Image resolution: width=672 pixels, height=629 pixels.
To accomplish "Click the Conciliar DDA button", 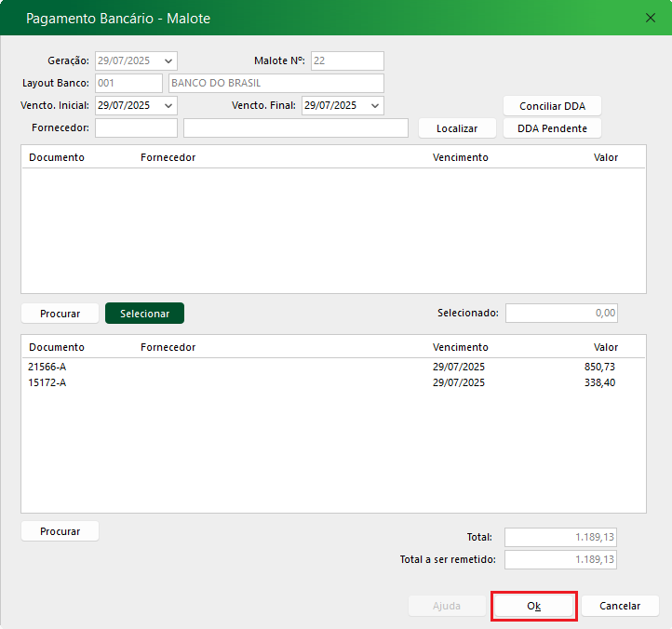I will pyautogui.click(x=552, y=106).
